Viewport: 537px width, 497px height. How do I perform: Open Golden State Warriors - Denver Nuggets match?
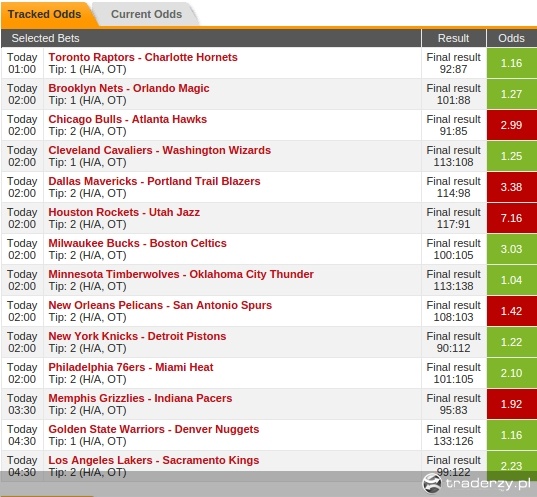154,429
